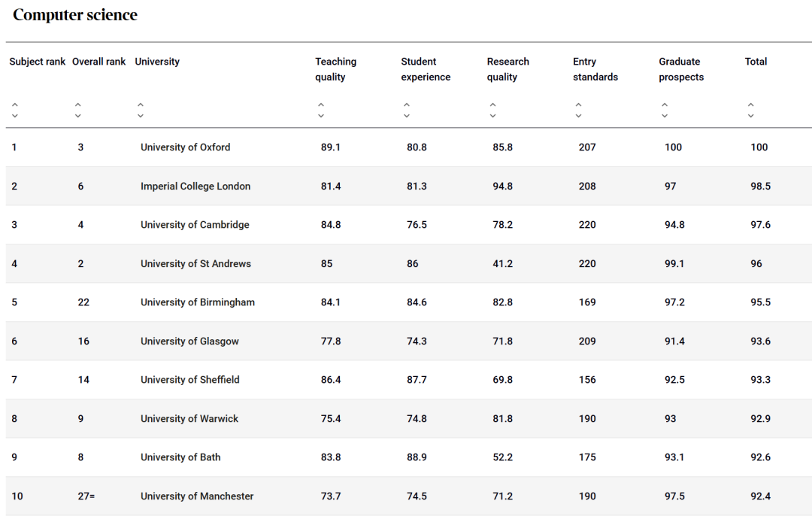Click the Total column header
The width and height of the screenshot is (812, 516).
click(x=756, y=62)
